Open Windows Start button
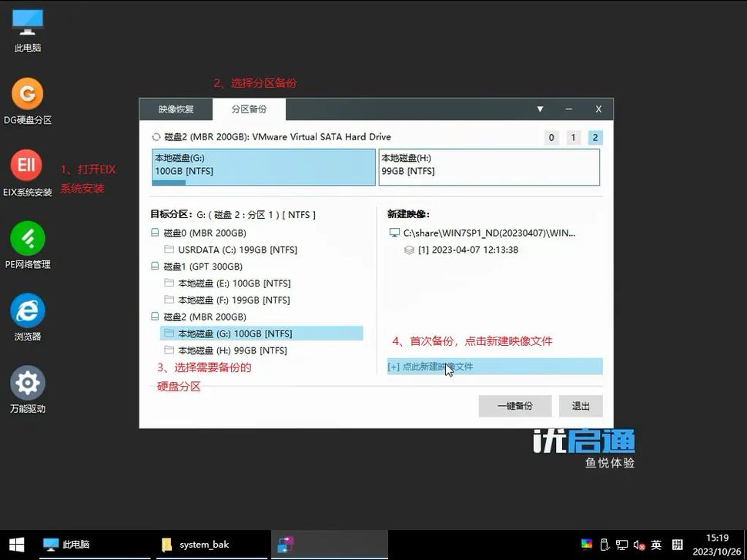 click(x=17, y=545)
